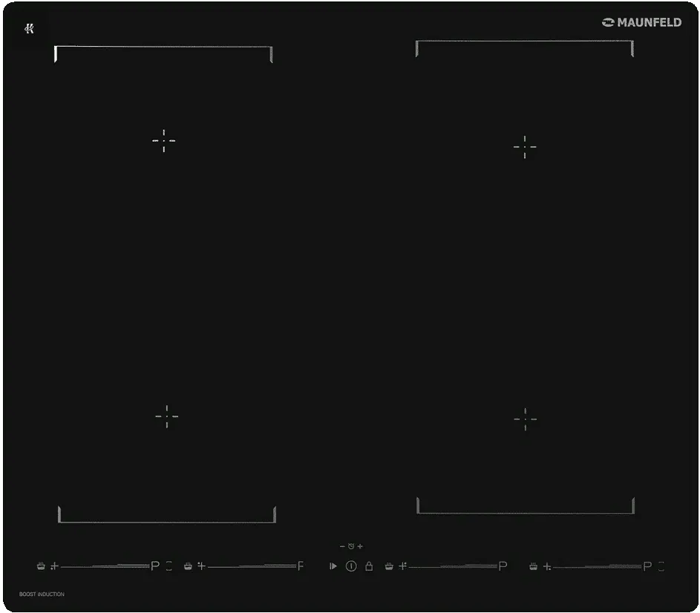Activate boost P on the rightmost zone

[647, 566]
